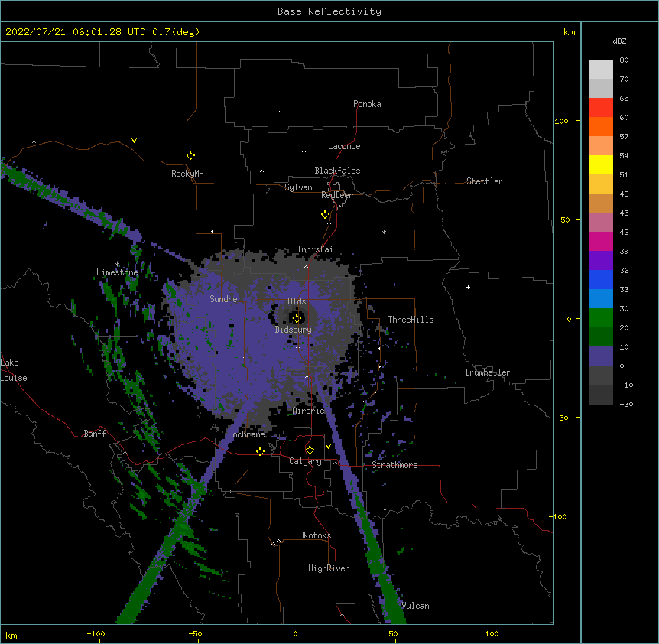Click the yellow marker south of RedDeer

click(325, 215)
